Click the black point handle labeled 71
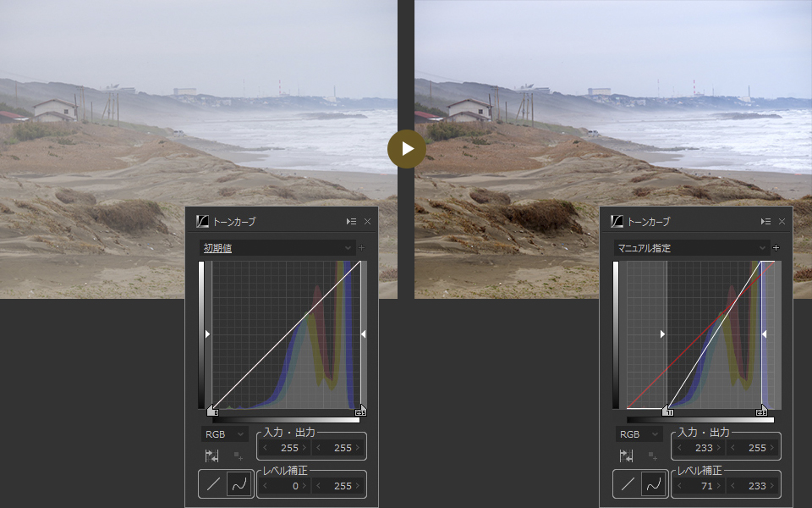This screenshot has height=508, width=812. click(x=667, y=411)
